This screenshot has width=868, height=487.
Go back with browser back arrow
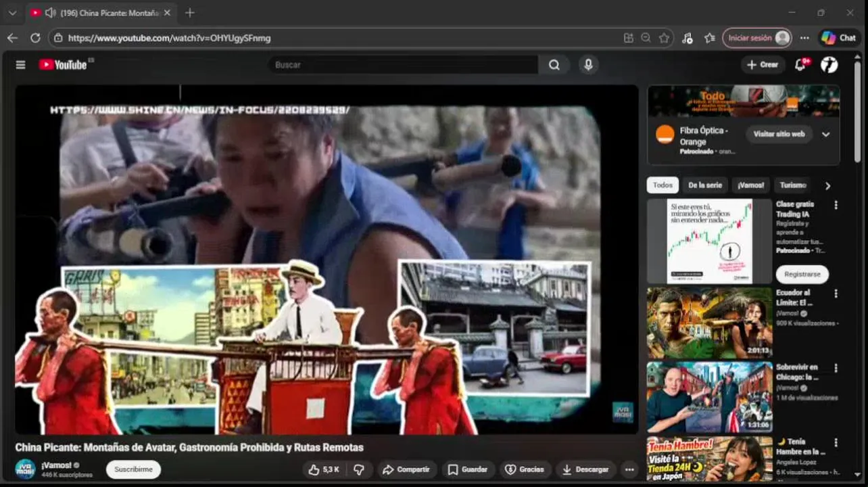(12, 38)
